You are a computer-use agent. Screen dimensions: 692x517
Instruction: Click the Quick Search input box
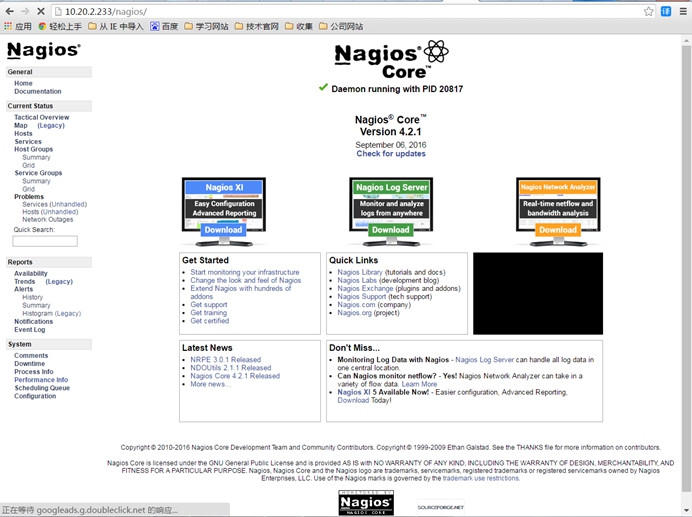(45, 241)
